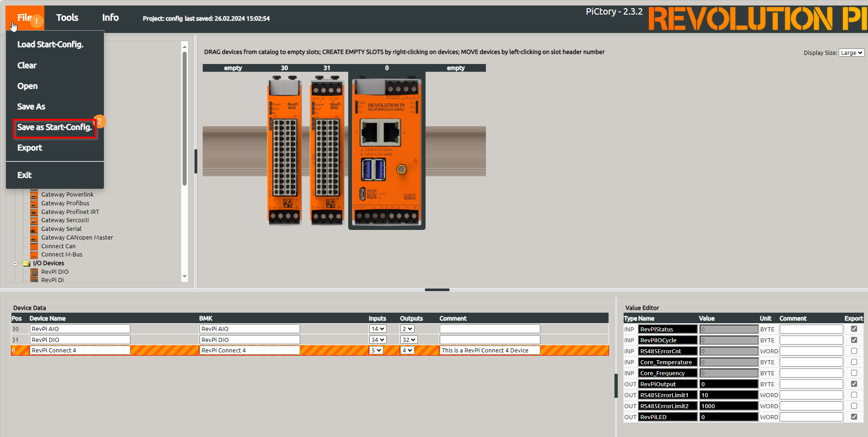The height and width of the screenshot is (437, 868).
Task: Click slot header number 31
Action: point(327,68)
